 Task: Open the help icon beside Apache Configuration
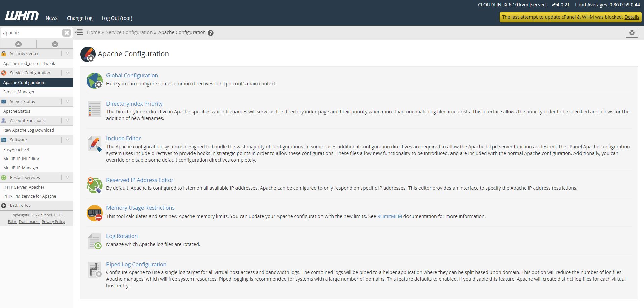coord(211,33)
